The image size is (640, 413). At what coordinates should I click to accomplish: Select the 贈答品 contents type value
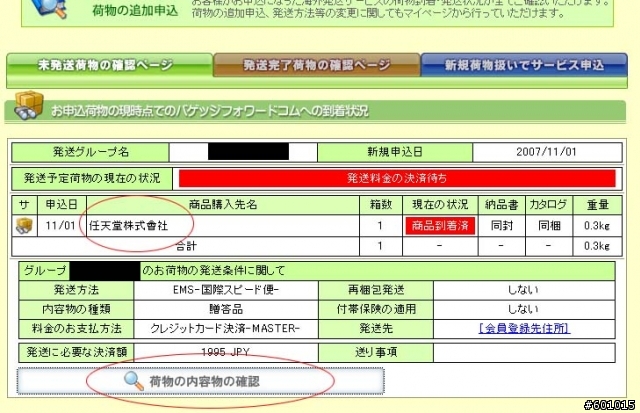(226, 309)
